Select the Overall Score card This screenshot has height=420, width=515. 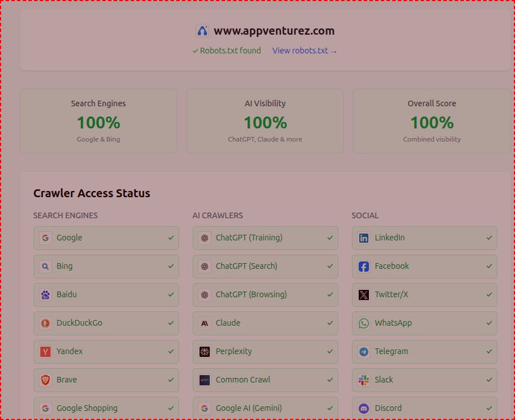(x=431, y=121)
